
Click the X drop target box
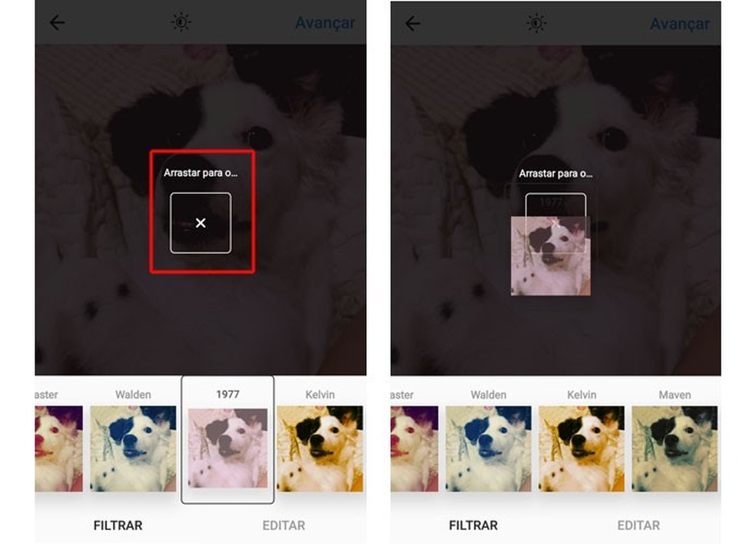click(201, 223)
